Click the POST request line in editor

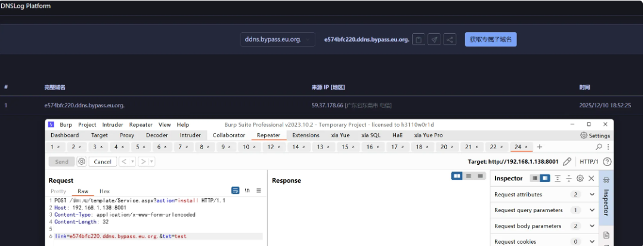coord(140,201)
